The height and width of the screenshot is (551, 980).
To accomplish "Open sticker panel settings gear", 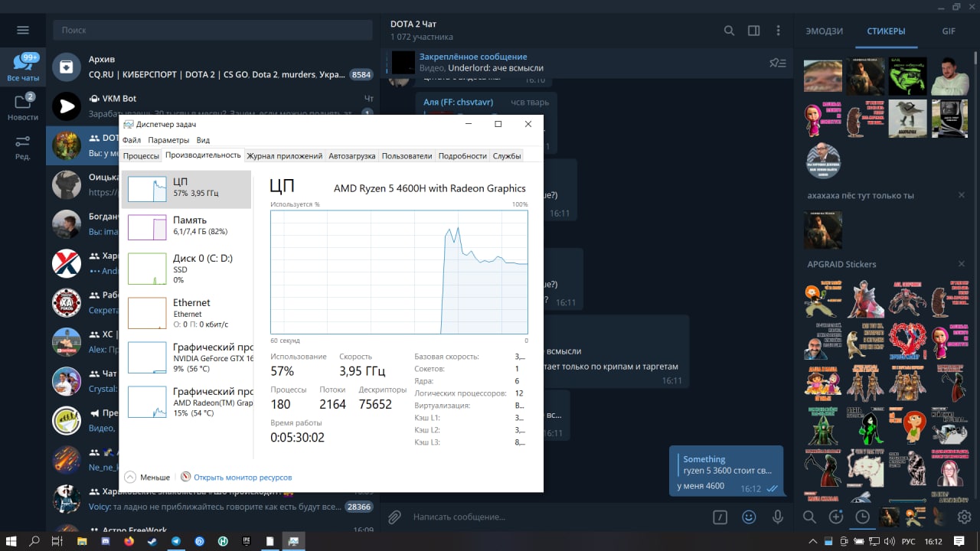I will (x=964, y=517).
